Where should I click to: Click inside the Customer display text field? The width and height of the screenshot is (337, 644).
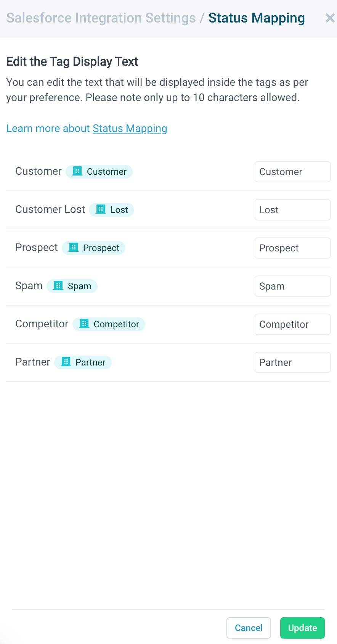point(292,172)
